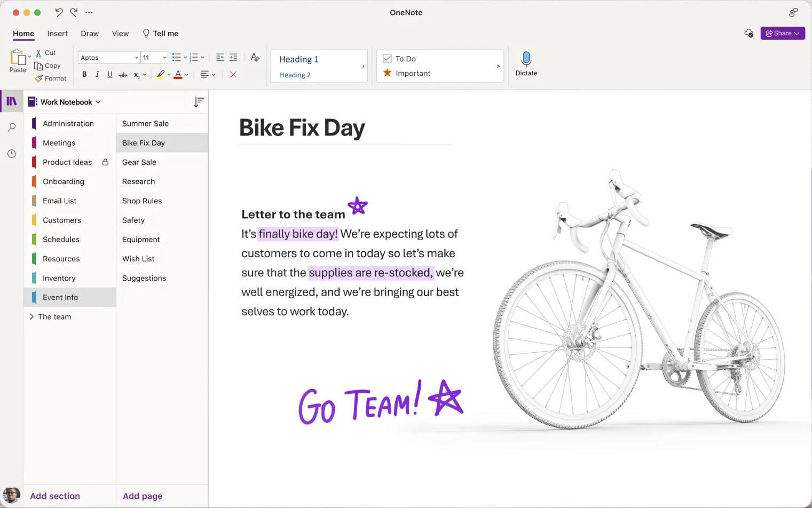The image size is (812, 508).
Task: Open the Inventory section
Action: [70, 278]
